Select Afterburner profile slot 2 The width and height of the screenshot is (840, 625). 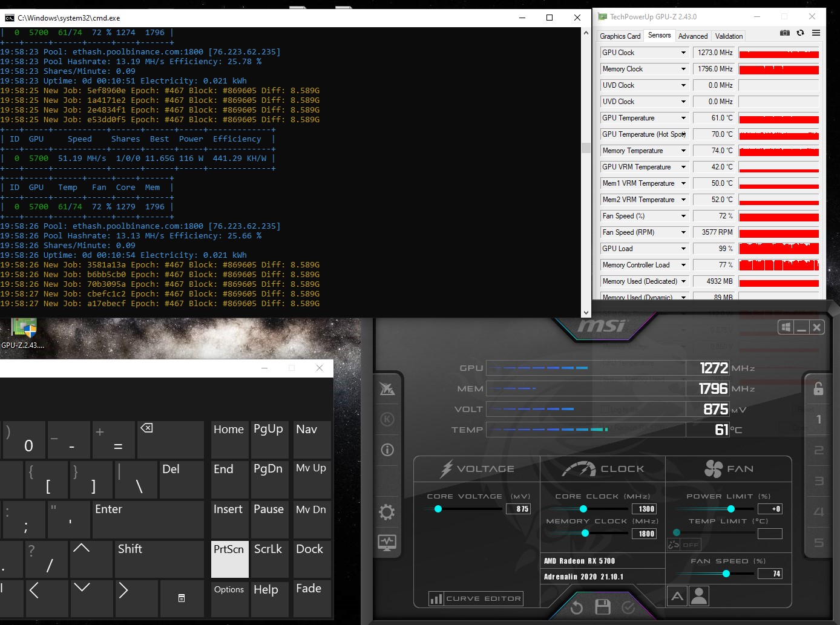tap(819, 450)
